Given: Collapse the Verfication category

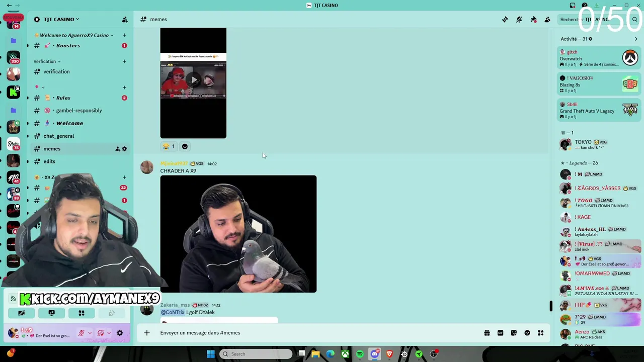Looking at the screenshot, I should (47, 61).
